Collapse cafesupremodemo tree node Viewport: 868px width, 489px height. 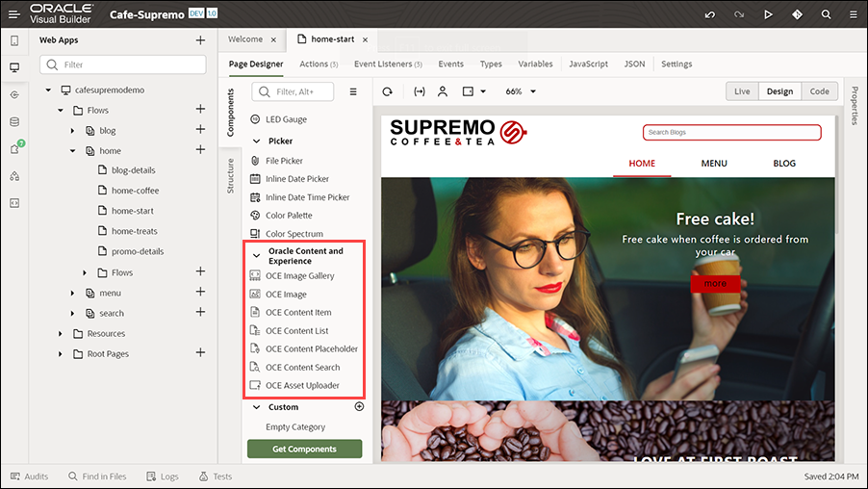(x=48, y=90)
